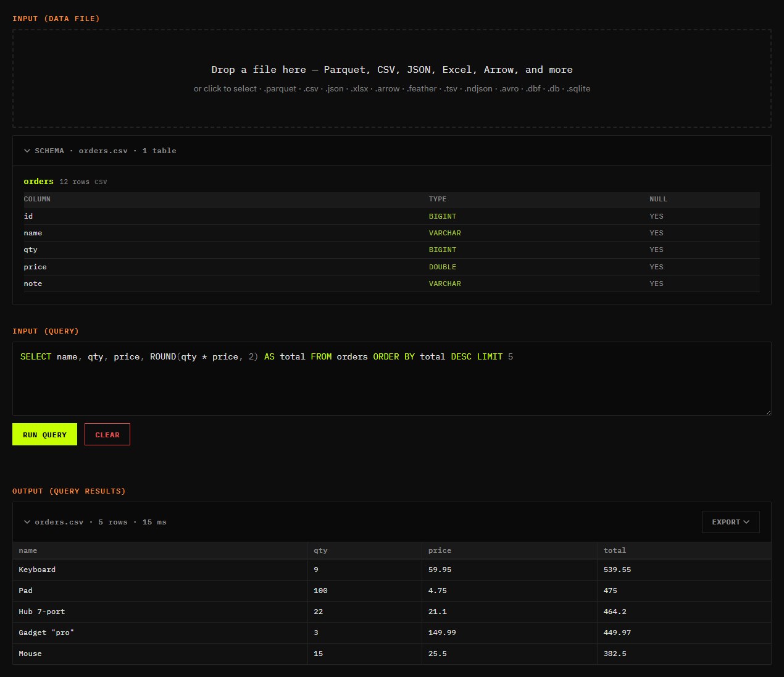This screenshot has height=677, width=784.
Task: Click the 'total' results column header
Action: [x=684, y=550]
